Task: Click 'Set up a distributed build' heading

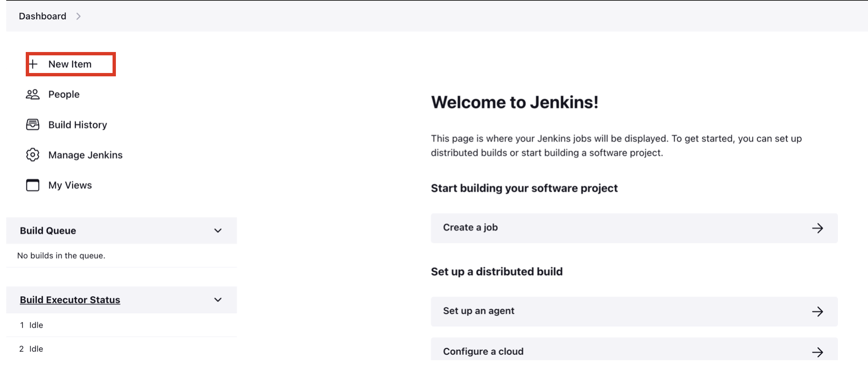Action: click(x=497, y=271)
